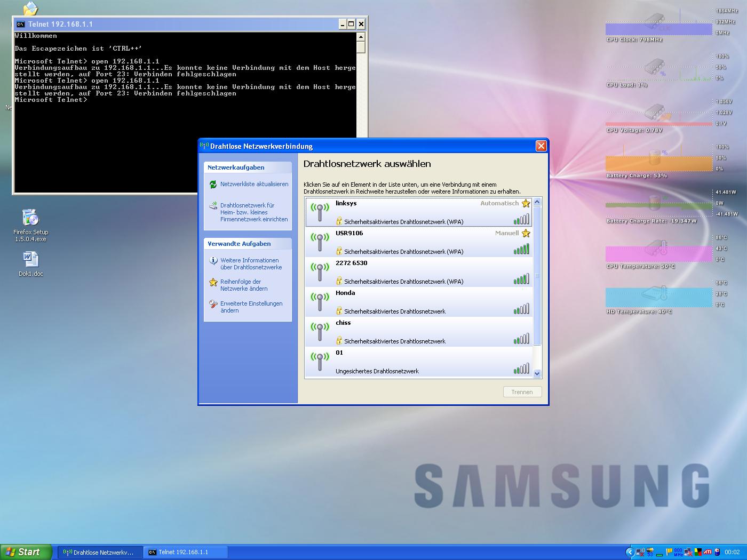Click Reihenfolge der Netzwerke ändern

(244, 285)
